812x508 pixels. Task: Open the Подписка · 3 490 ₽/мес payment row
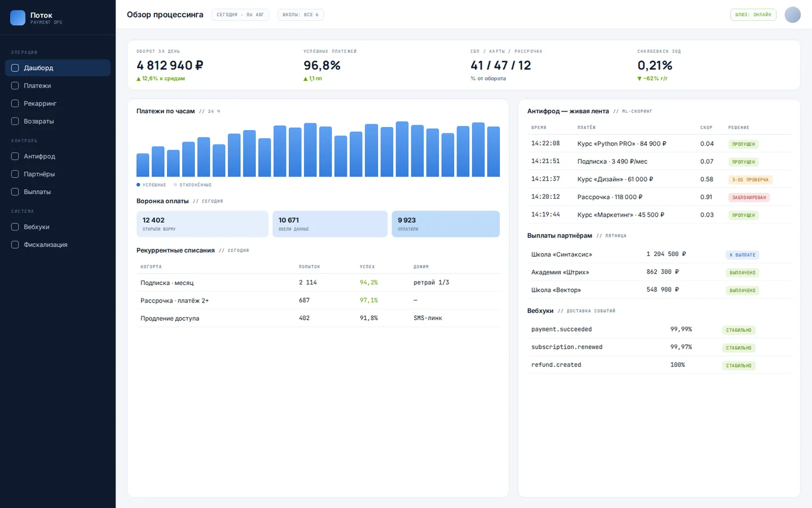pyautogui.click(x=659, y=161)
